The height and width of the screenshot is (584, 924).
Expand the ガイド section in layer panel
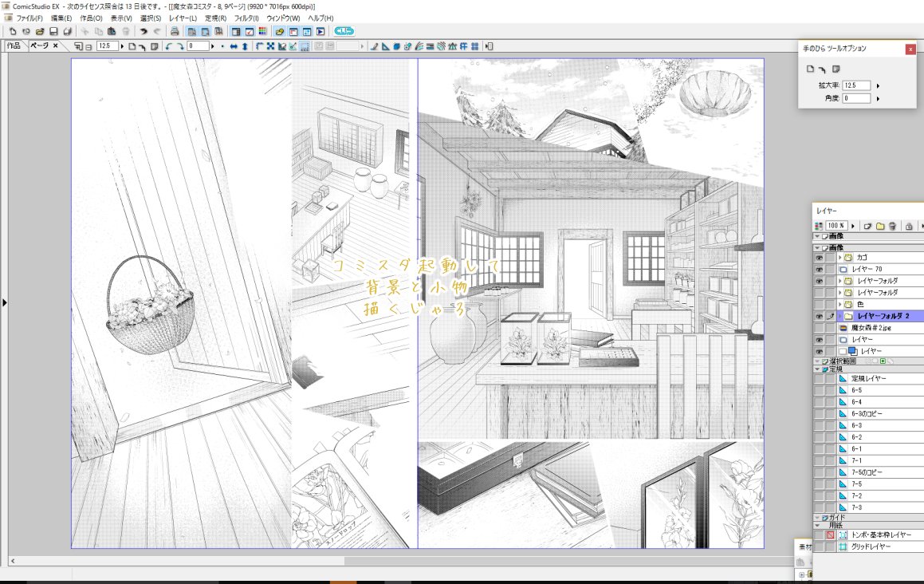click(x=817, y=517)
